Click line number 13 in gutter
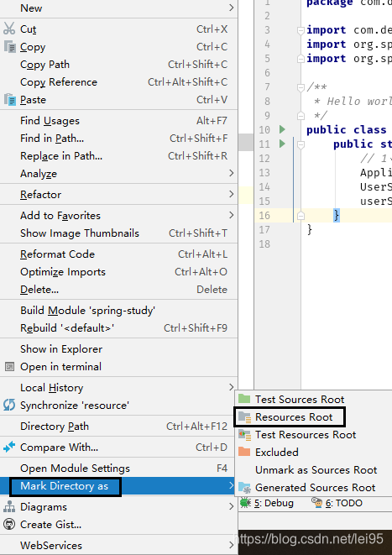Screen dimensions: 392x555 264,173
